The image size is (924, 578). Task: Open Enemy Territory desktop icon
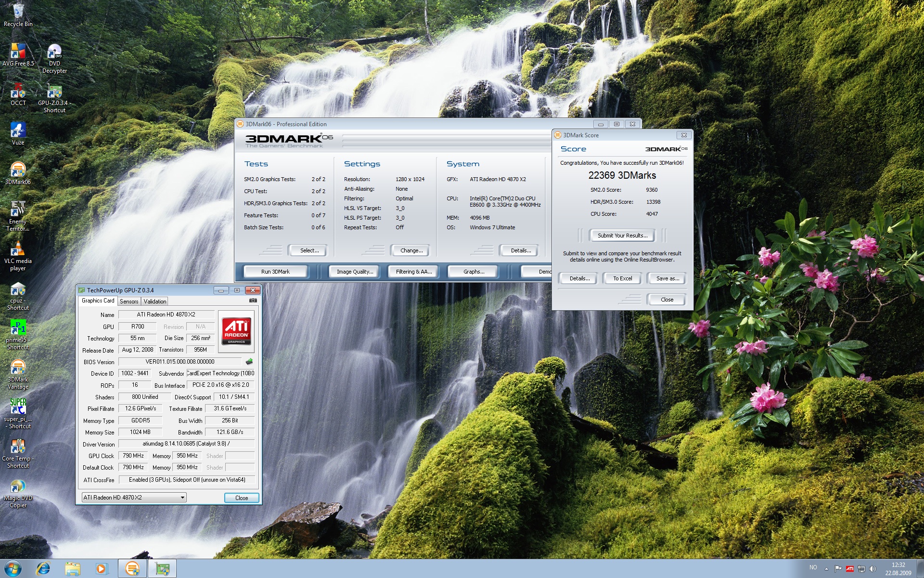pos(18,216)
